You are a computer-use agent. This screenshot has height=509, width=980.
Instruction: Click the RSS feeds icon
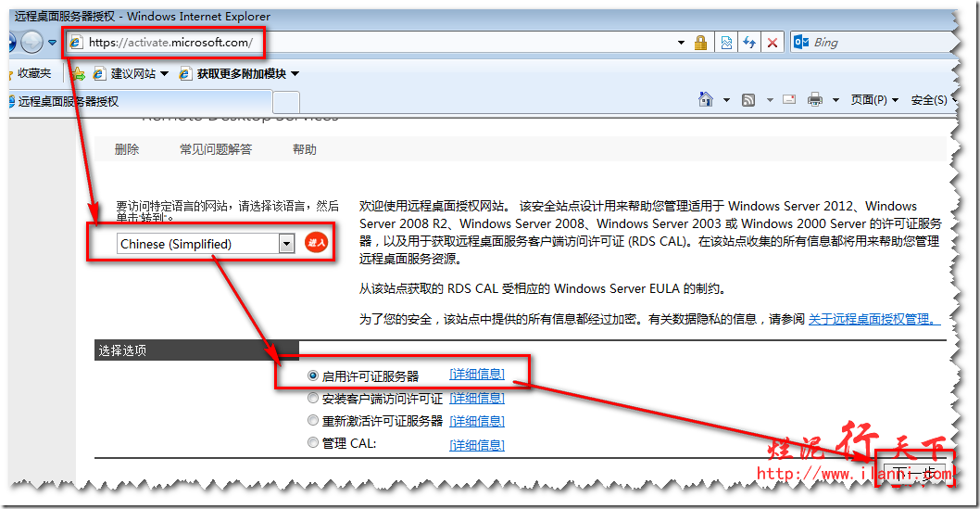coord(748,100)
